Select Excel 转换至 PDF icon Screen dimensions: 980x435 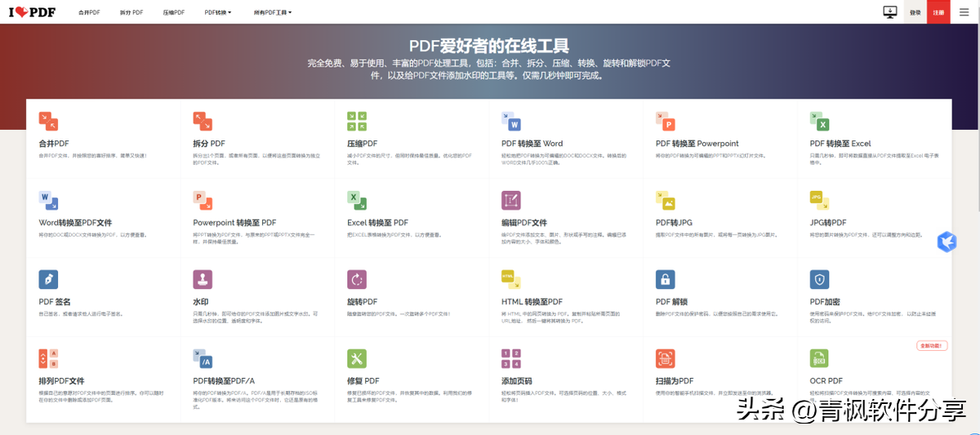click(x=357, y=200)
